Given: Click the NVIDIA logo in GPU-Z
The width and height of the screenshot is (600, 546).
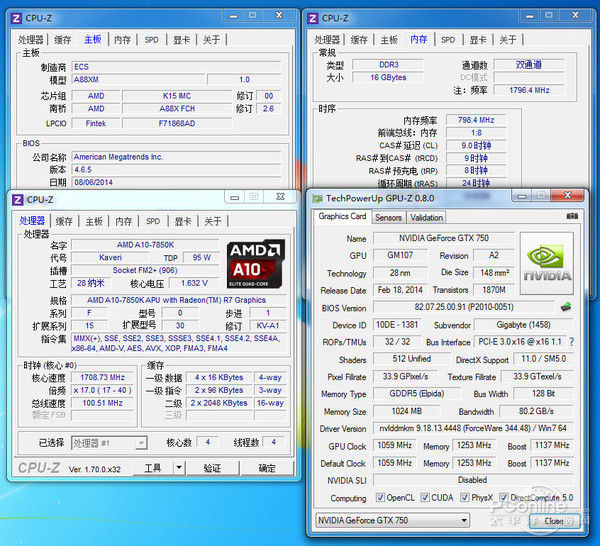Looking at the screenshot, I should click(544, 264).
